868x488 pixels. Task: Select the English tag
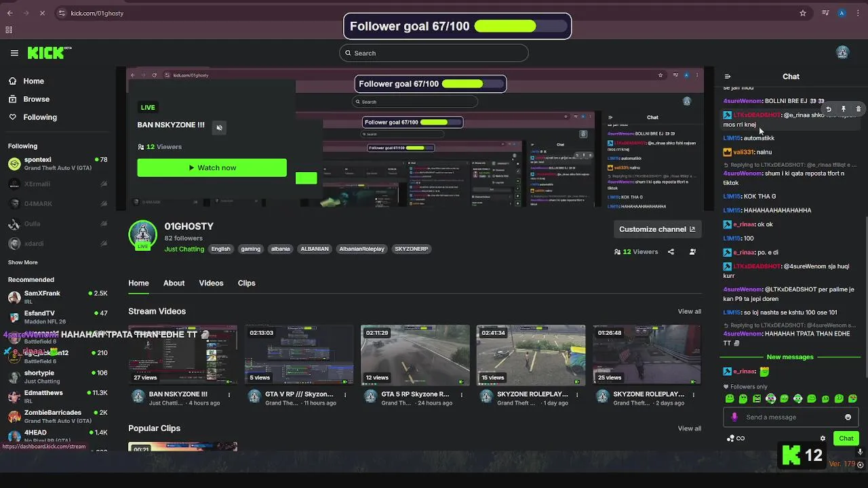pyautogui.click(x=220, y=249)
